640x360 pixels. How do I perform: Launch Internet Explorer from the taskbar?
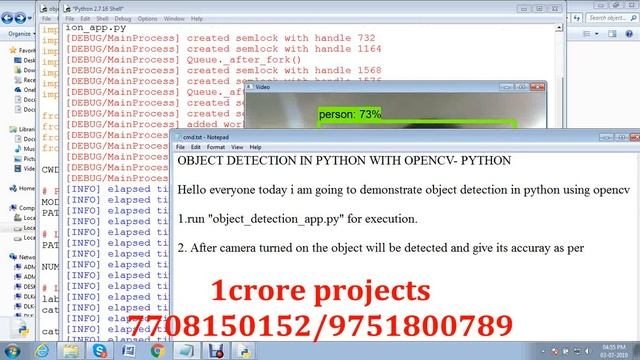[42, 351]
